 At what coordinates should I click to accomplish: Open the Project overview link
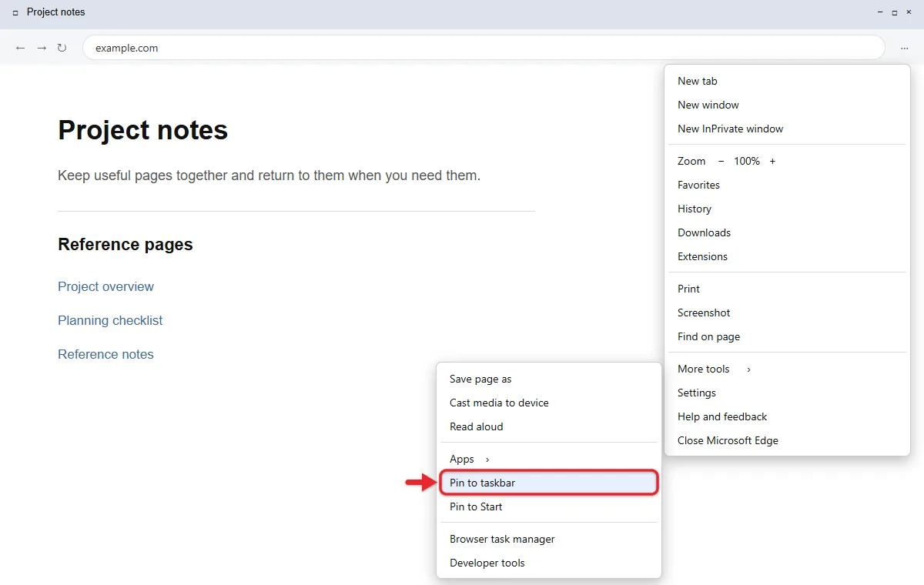click(105, 286)
